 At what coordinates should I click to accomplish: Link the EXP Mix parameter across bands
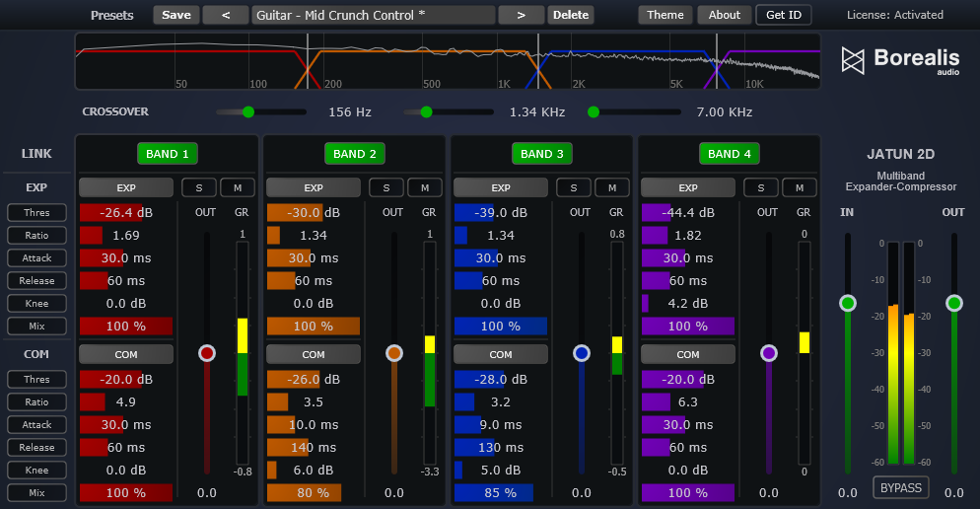point(36,327)
